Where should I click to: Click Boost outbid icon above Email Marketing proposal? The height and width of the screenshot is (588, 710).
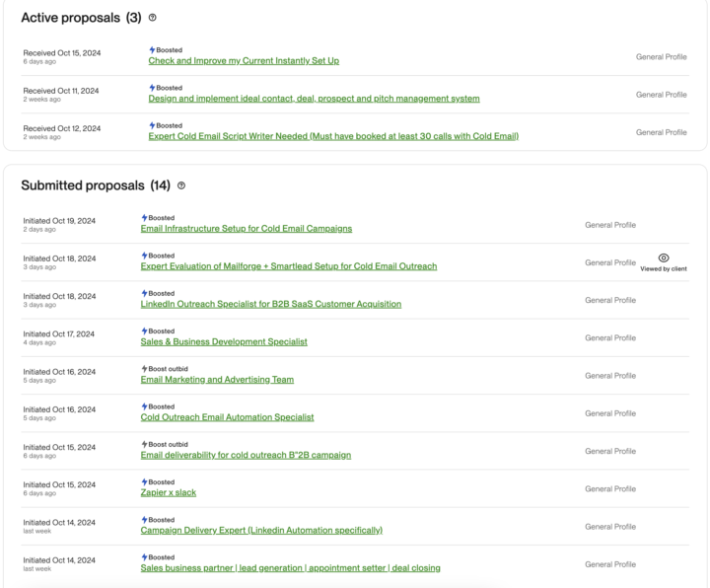144,369
